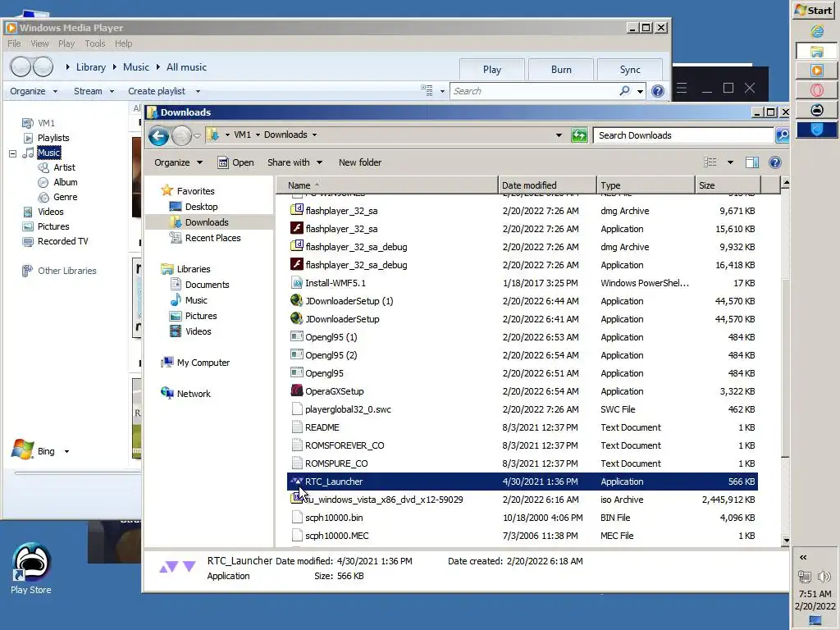The image size is (840, 630).
Task: Select Artist under Music in Media Player
Action: point(64,167)
